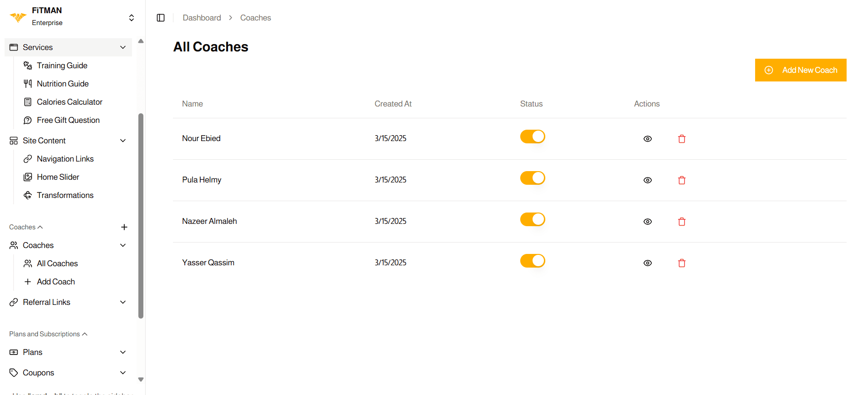
Task: Open the FiTMAN Enterprise workspace switcher
Action: click(131, 17)
